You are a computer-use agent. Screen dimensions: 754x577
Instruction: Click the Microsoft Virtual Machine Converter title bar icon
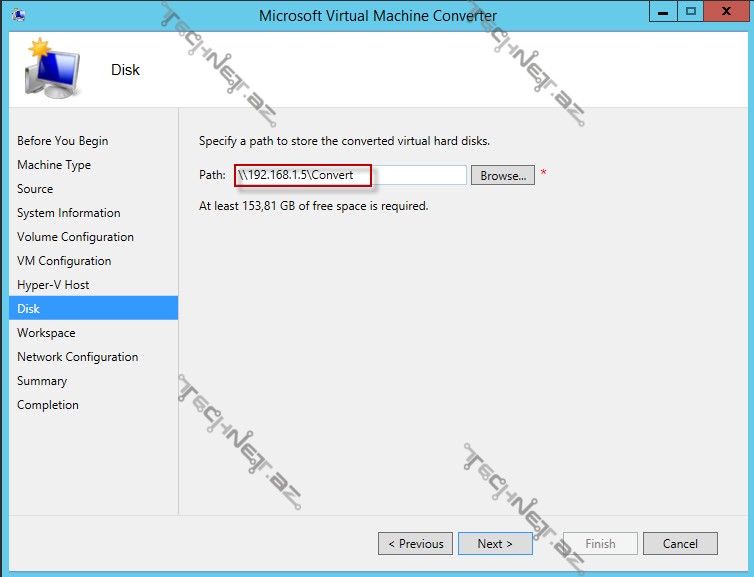click(x=19, y=15)
